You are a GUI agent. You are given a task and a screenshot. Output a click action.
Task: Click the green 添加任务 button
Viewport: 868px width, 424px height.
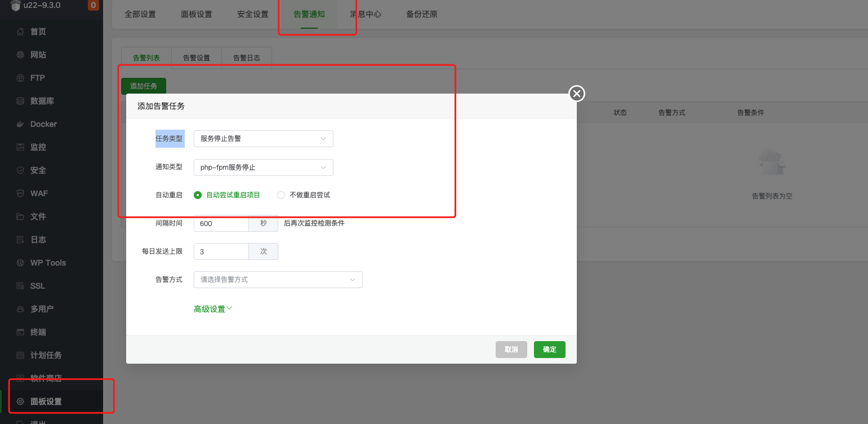click(x=144, y=86)
